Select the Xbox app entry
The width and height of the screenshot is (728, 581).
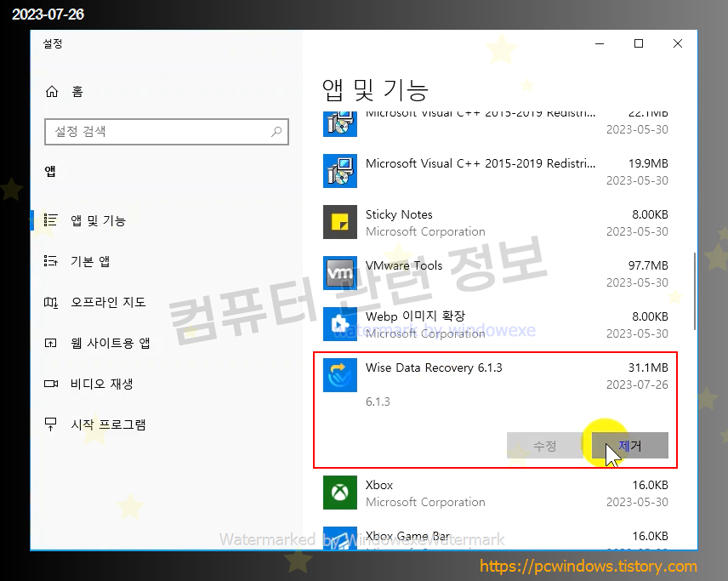(495, 493)
